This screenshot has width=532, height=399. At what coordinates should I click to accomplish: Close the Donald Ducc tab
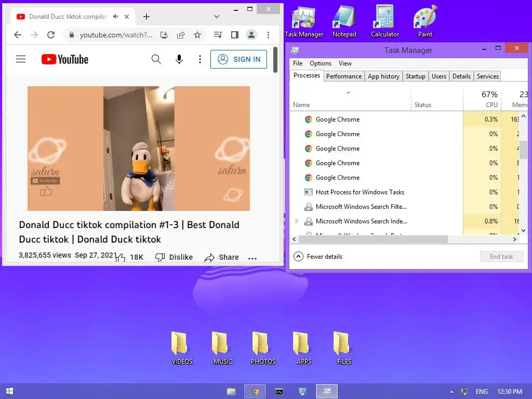(127, 16)
